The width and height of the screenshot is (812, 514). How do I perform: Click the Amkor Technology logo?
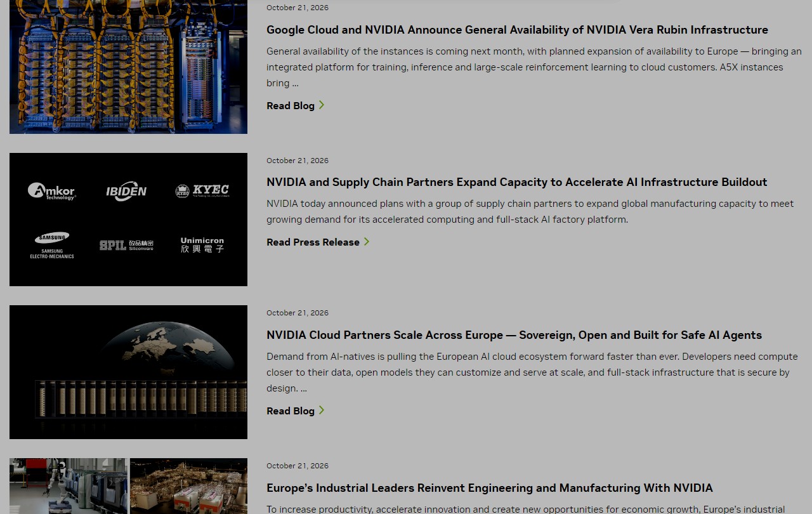pos(52,191)
